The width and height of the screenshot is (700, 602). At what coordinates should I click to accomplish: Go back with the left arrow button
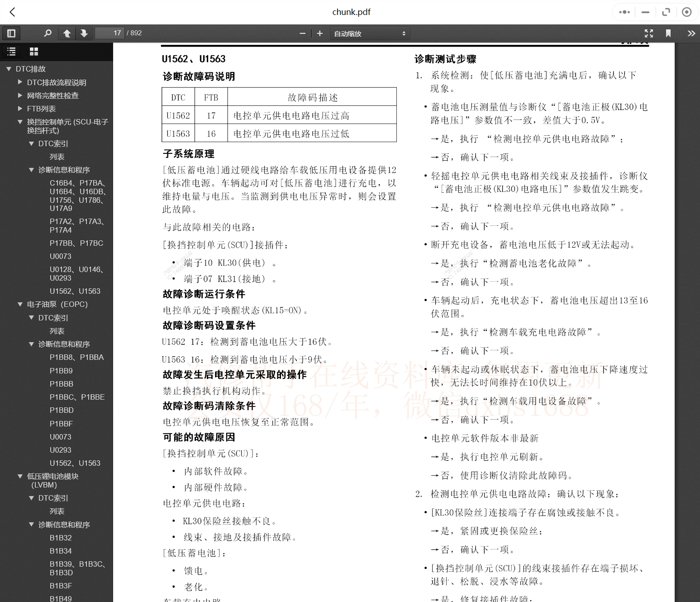pyautogui.click(x=12, y=12)
